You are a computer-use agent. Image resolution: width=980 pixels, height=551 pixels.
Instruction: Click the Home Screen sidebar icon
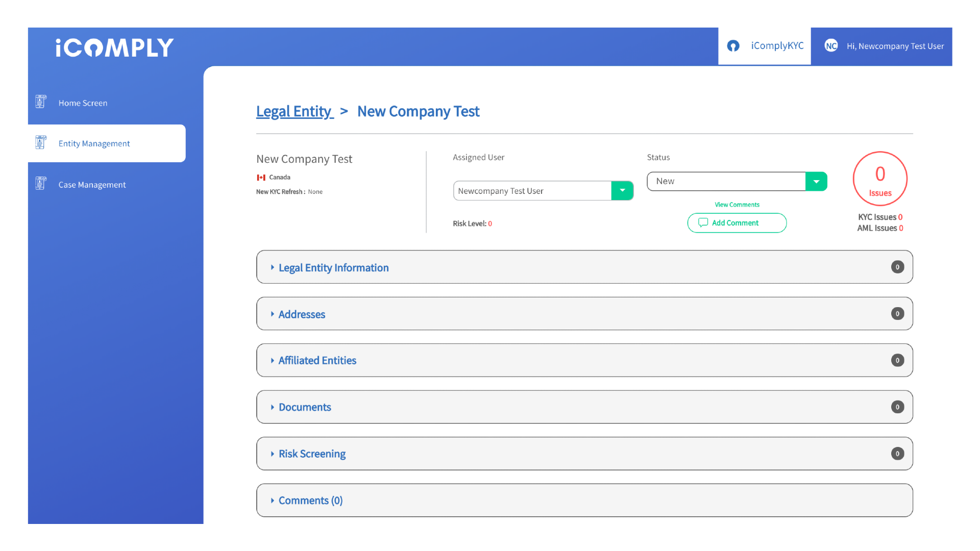(x=41, y=102)
